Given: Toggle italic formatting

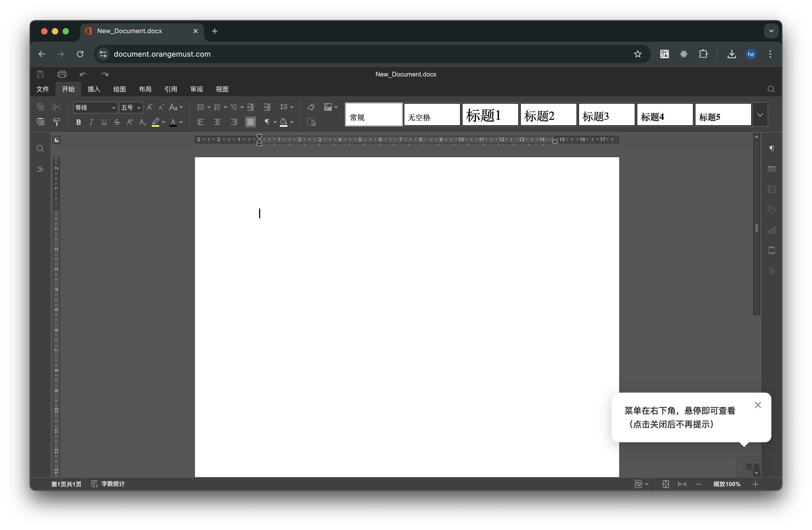Looking at the screenshot, I should [91, 122].
